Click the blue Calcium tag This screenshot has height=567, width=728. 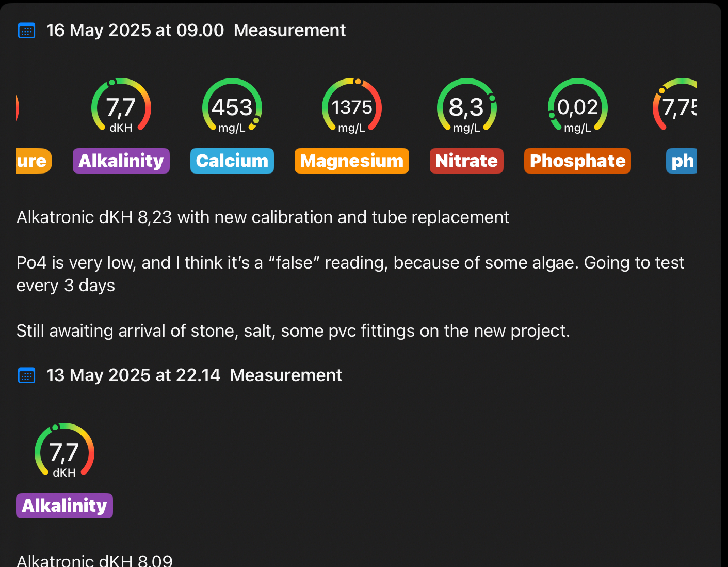232,161
